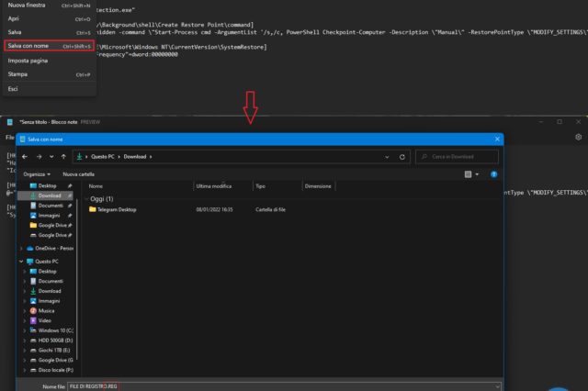Collapse the Questo PC tree node
Viewport: 588px width, 391px height.
click(22, 262)
